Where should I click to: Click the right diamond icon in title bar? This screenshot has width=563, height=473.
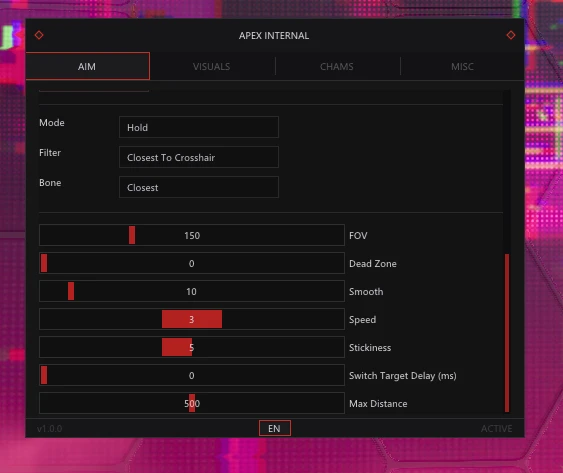coord(511,35)
